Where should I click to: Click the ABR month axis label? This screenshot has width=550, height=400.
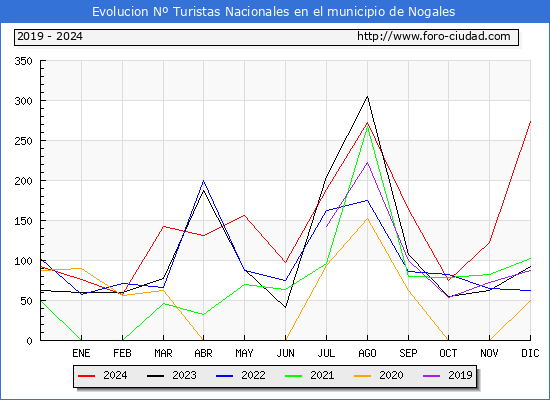204,353
